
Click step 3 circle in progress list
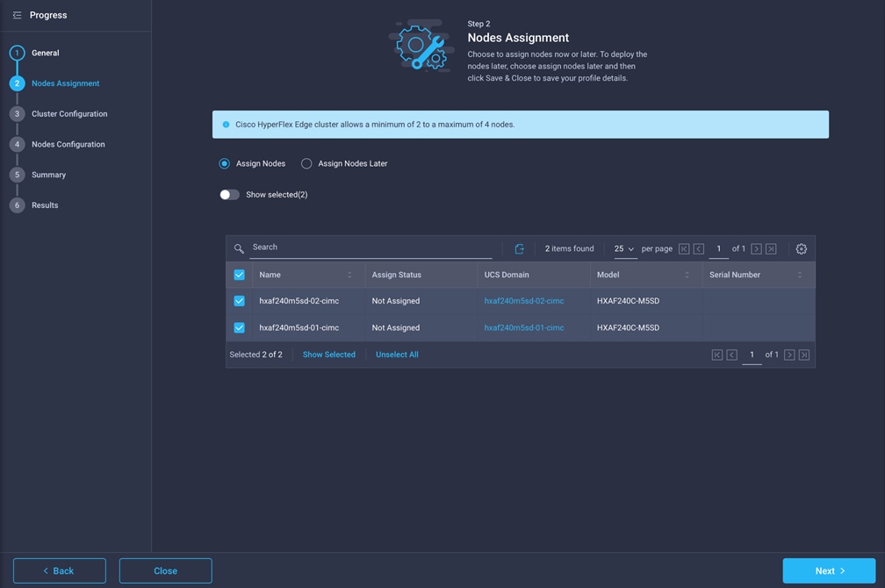[x=17, y=114]
